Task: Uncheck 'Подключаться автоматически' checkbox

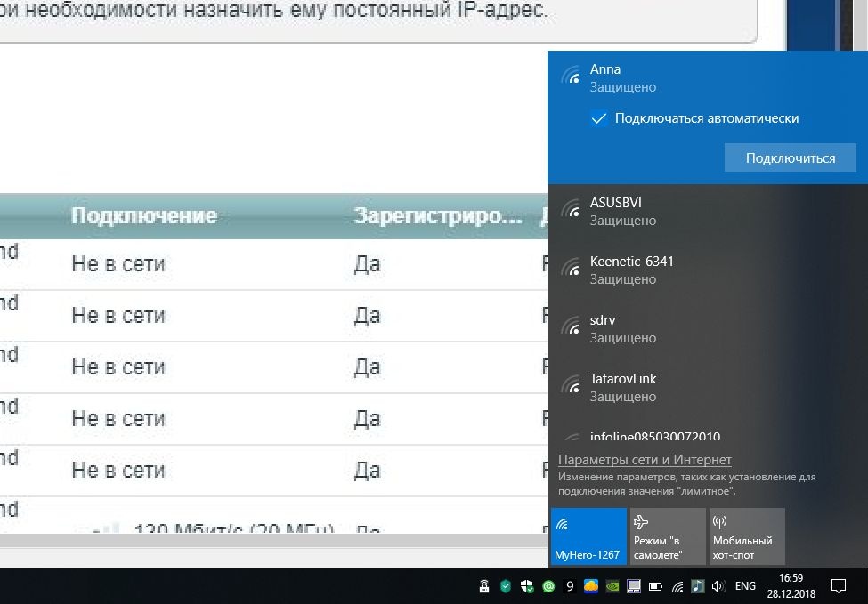Action: tap(599, 118)
